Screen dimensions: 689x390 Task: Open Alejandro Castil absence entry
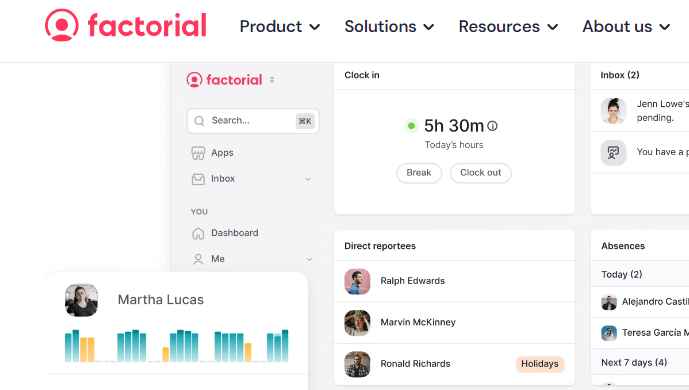coord(655,302)
